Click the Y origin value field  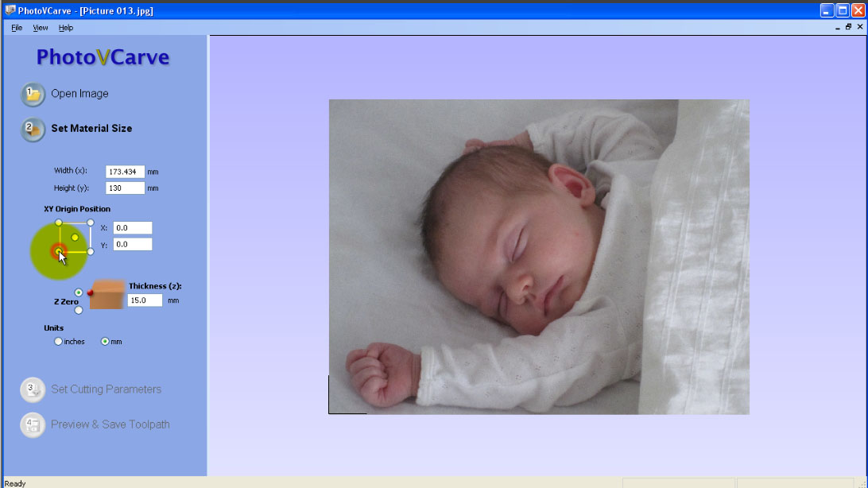[x=133, y=245]
